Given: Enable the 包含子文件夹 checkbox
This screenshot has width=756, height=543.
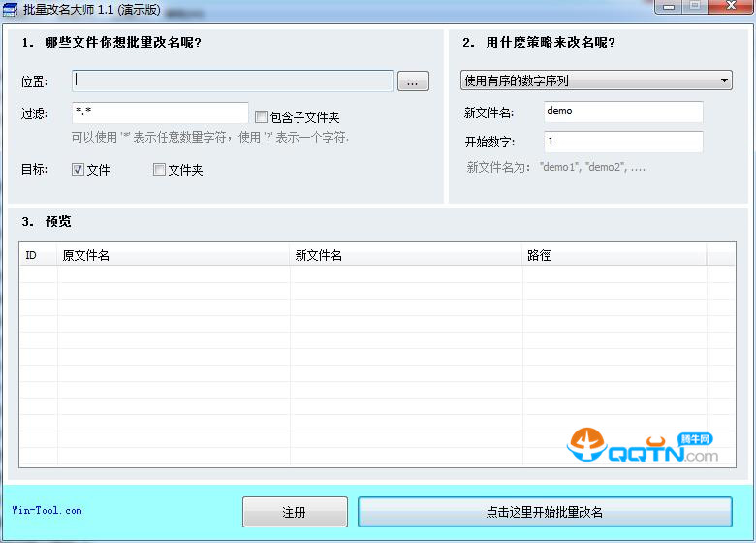Looking at the screenshot, I should [x=261, y=117].
